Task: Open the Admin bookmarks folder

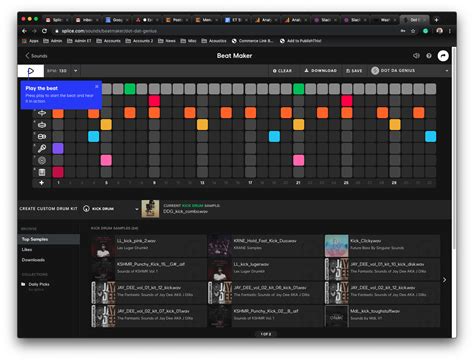Action: tap(53, 41)
